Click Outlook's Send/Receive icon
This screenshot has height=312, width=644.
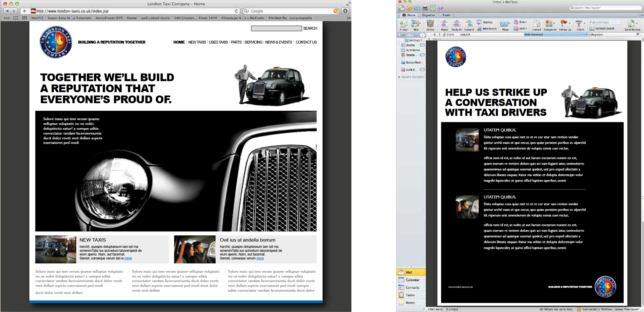[633, 25]
